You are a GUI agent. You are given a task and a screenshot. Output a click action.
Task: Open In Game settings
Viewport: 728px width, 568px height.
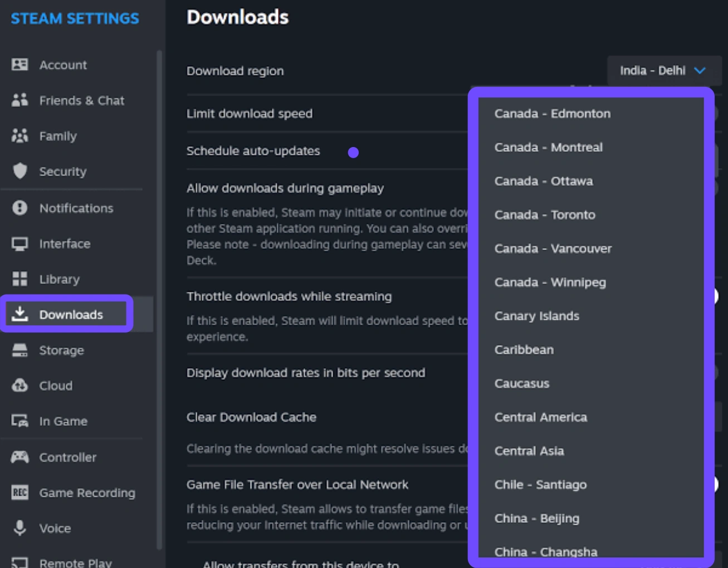pos(63,422)
